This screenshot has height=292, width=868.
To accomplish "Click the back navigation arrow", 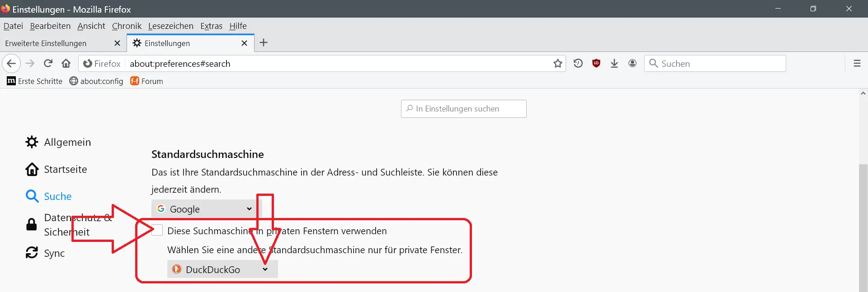I will pos(12,64).
